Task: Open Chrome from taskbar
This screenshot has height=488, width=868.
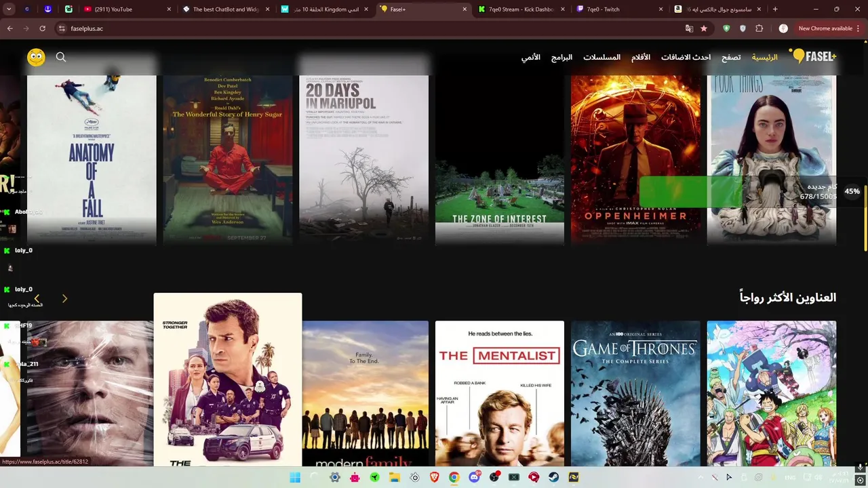Action: point(454,477)
